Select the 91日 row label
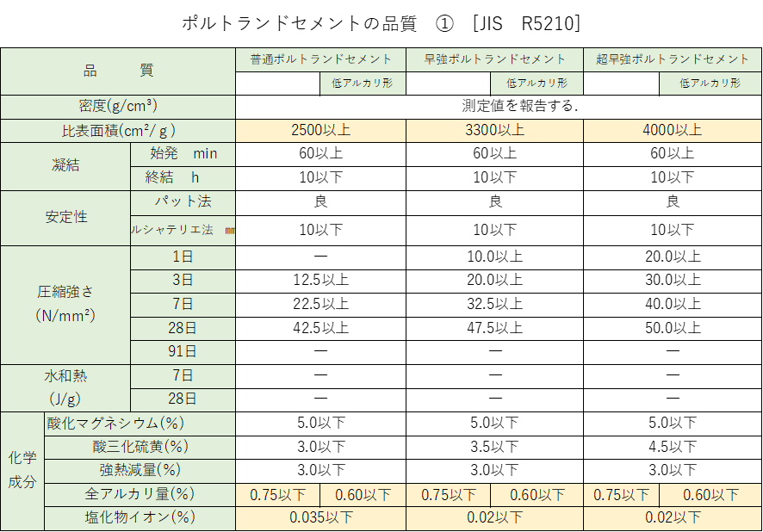Image resolution: width=763 pixels, height=532 pixels. coord(183,352)
